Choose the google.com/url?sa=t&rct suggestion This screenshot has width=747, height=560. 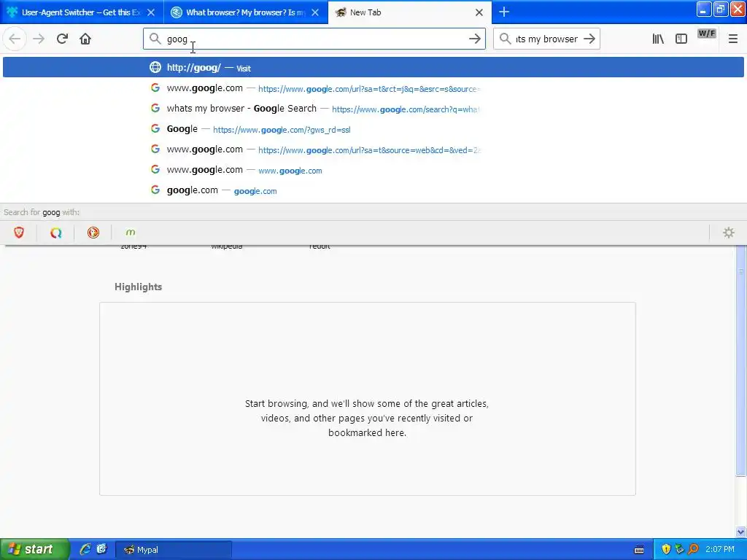[373, 88]
